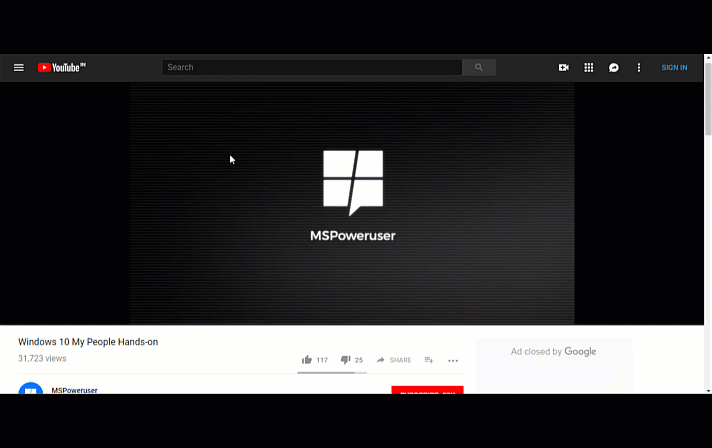Go to the YouTube home logo

coord(62,68)
